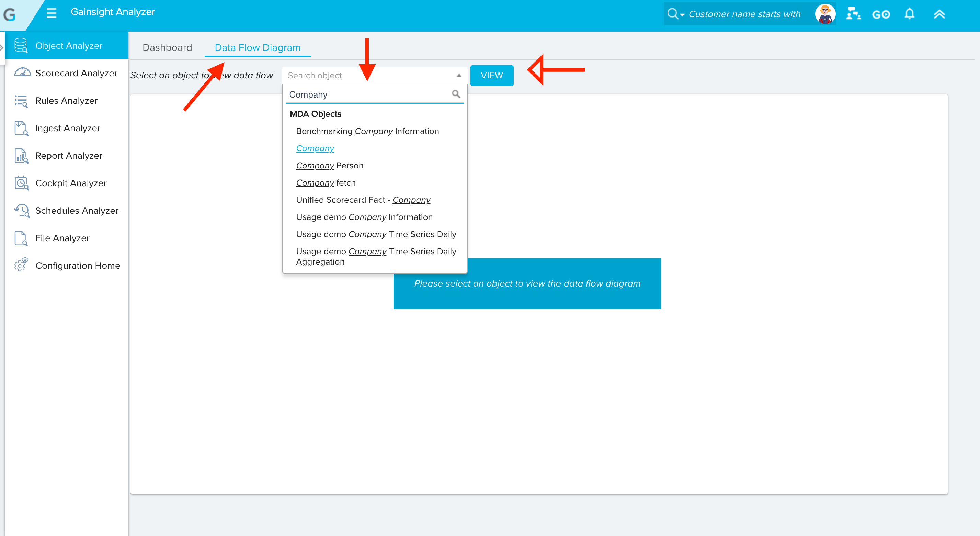980x536 pixels.
Task: Click the Ingest Analyzer file icon
Action: (21, 128)
